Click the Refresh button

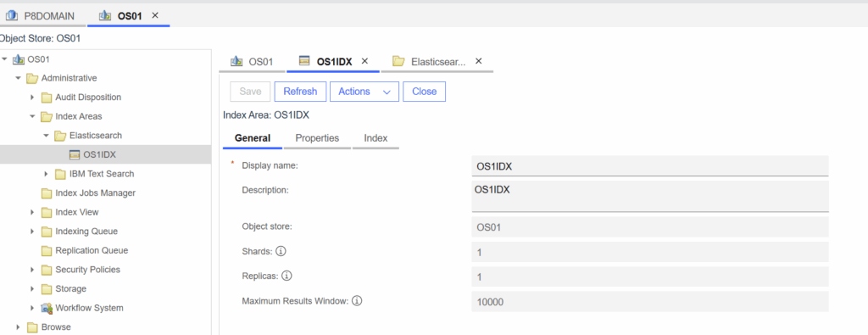pyautogui.click(x=301, y=92)
